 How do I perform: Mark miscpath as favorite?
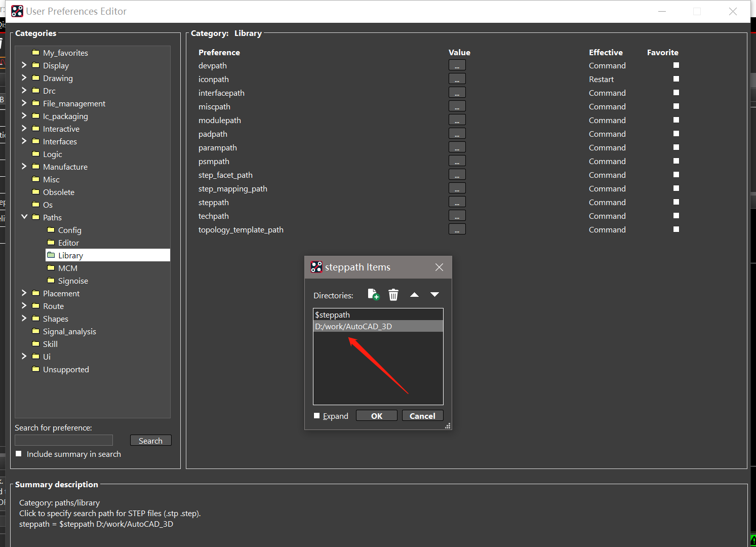tap(676, 106)
